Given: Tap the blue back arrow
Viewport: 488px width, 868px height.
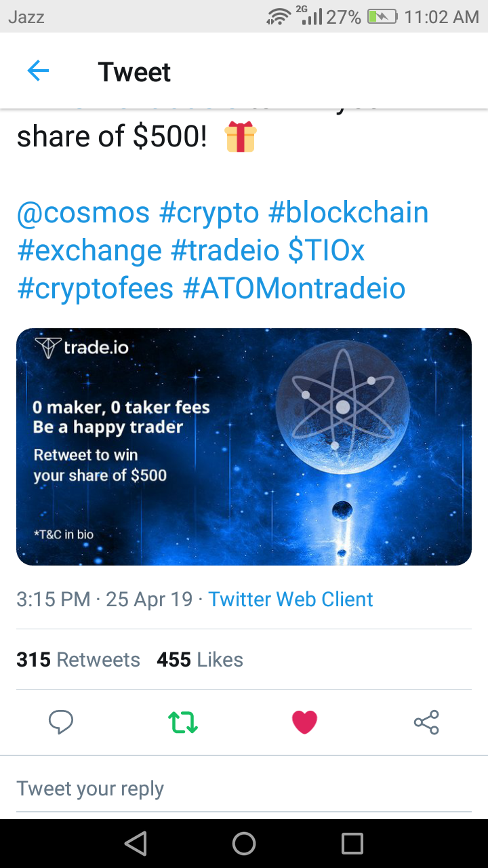Looking at the screenshot, I should (x=38, y=70).
